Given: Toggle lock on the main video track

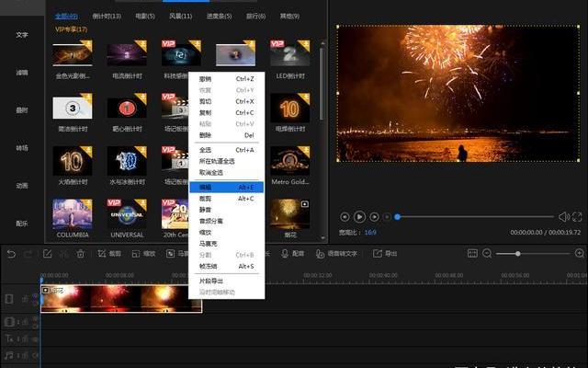Looking at the screenshot, I should pos(25,299).
